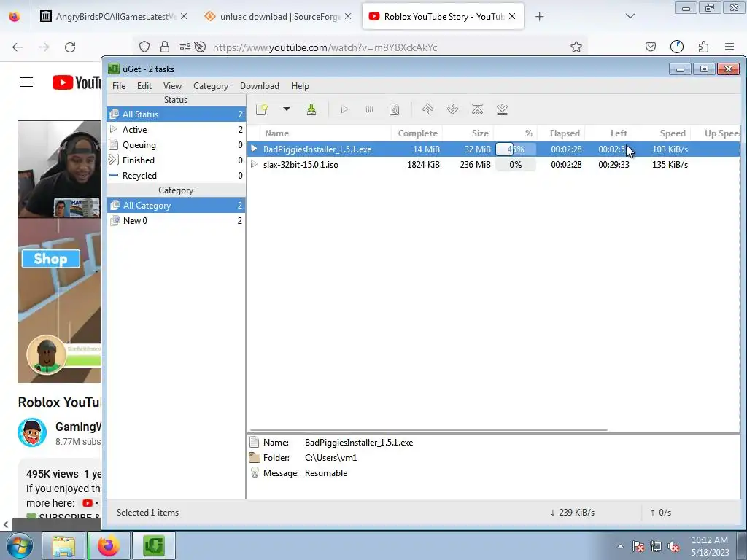Click the Firefox reload button

click(x=70, y=47)
